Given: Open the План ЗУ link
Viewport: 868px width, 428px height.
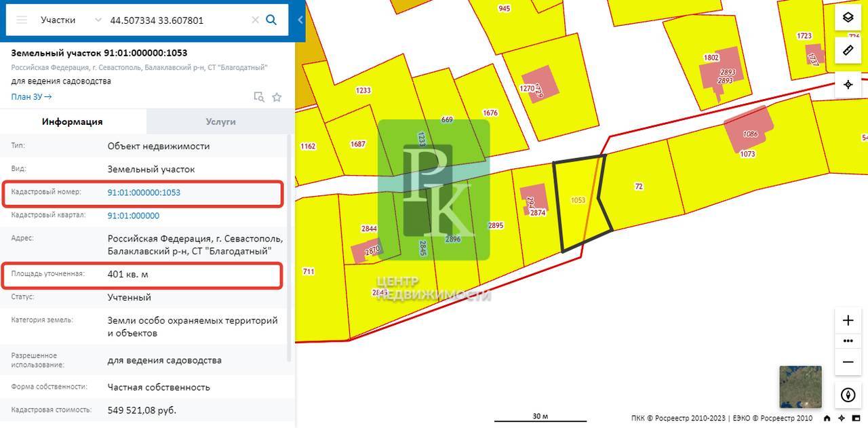Looking at the screenshot, I should click(31, 96).
